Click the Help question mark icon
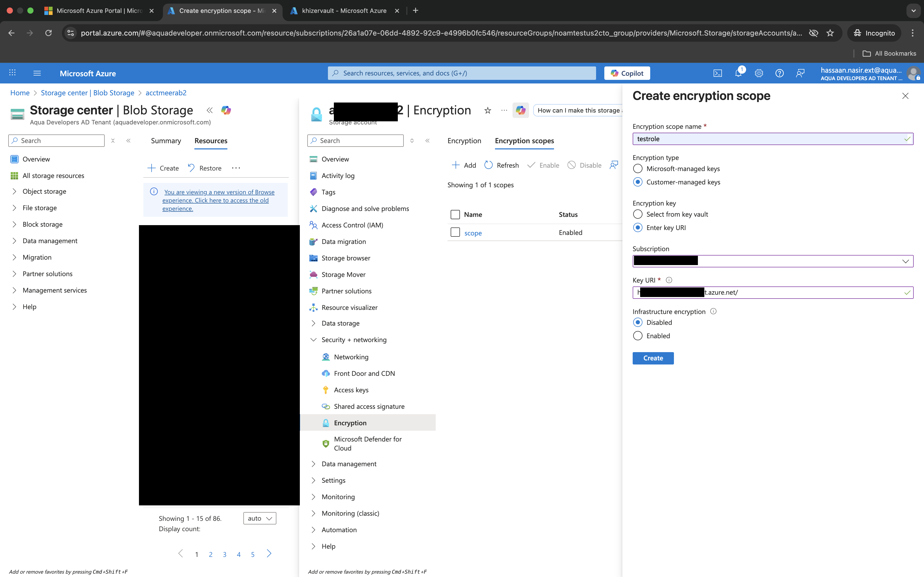Screen dimensions: 924x577 [x=779, y=73]
